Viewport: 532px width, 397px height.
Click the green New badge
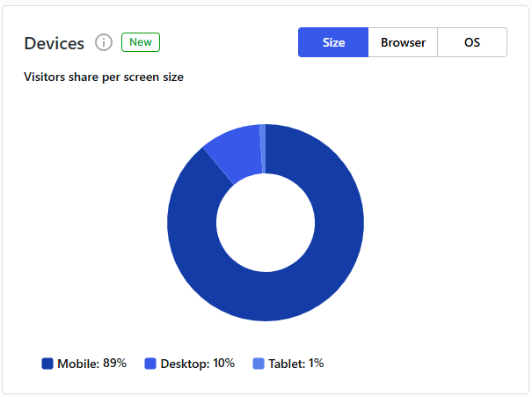point(140,42)
